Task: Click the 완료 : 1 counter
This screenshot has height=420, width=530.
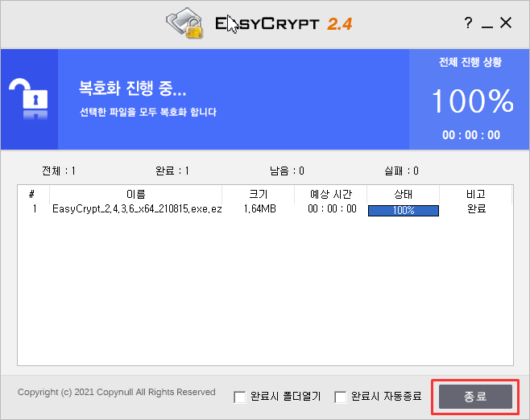Action: pyautogui.click(x=172, y=171)
